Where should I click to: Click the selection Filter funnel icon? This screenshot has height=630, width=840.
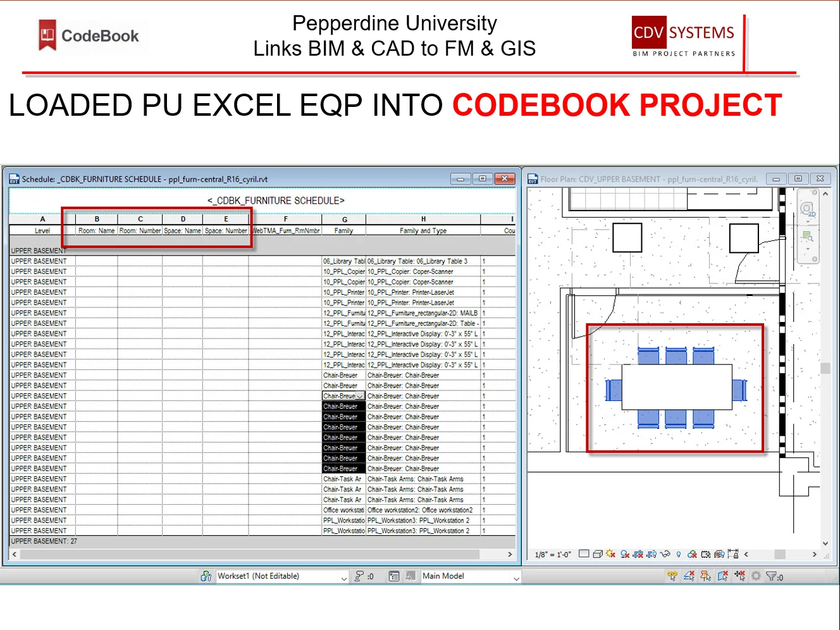click(772, 576)
